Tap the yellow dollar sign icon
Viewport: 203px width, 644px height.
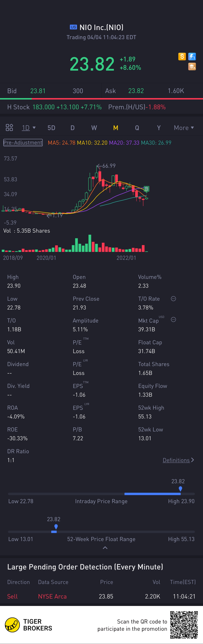(x=182, y=57)
